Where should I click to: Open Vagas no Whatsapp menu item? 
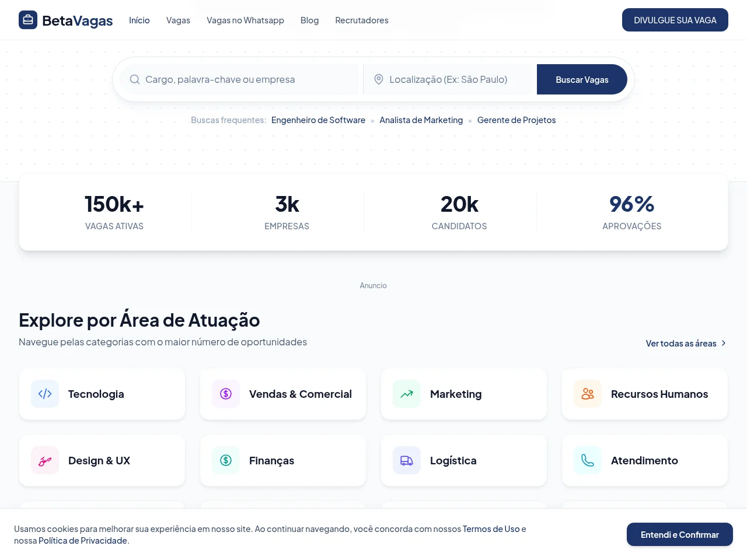[245, 20]
